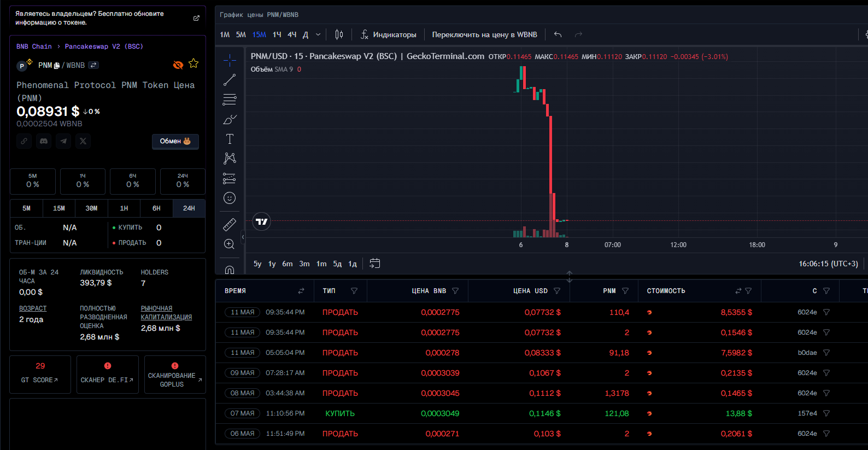868x450 pixels.
Task: Open the СТОИМОСТЬ column filter
Action: click(748, 291)
